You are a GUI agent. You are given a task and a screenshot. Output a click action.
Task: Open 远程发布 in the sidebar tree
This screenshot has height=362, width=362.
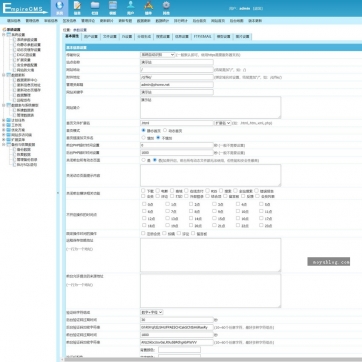(23, 100)
